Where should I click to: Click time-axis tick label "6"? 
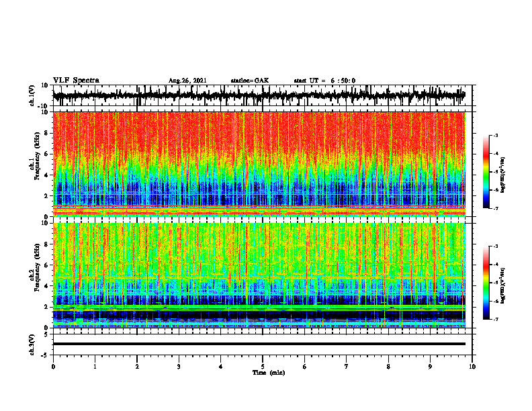click(305, 367)
